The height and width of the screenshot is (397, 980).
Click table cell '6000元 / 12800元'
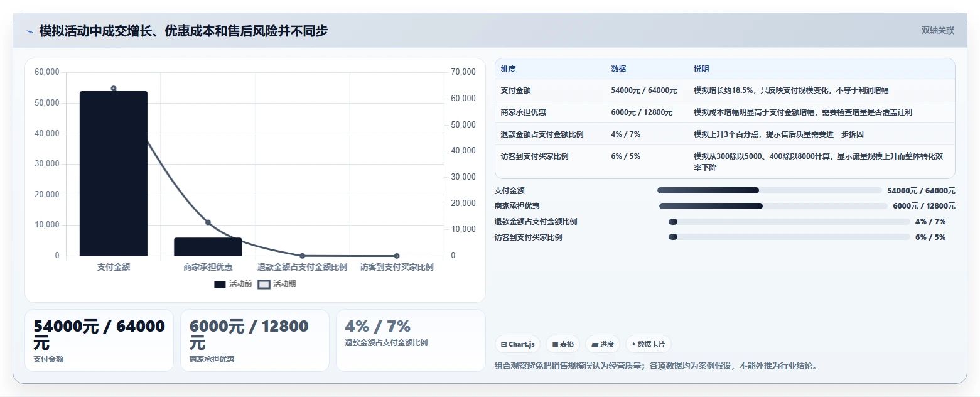tap(642, 112)
